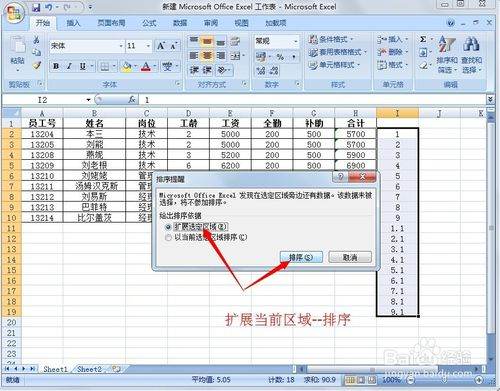500x391 pixels.
Task: Activate the Format Painter brush
Action: tap(37, 65)
